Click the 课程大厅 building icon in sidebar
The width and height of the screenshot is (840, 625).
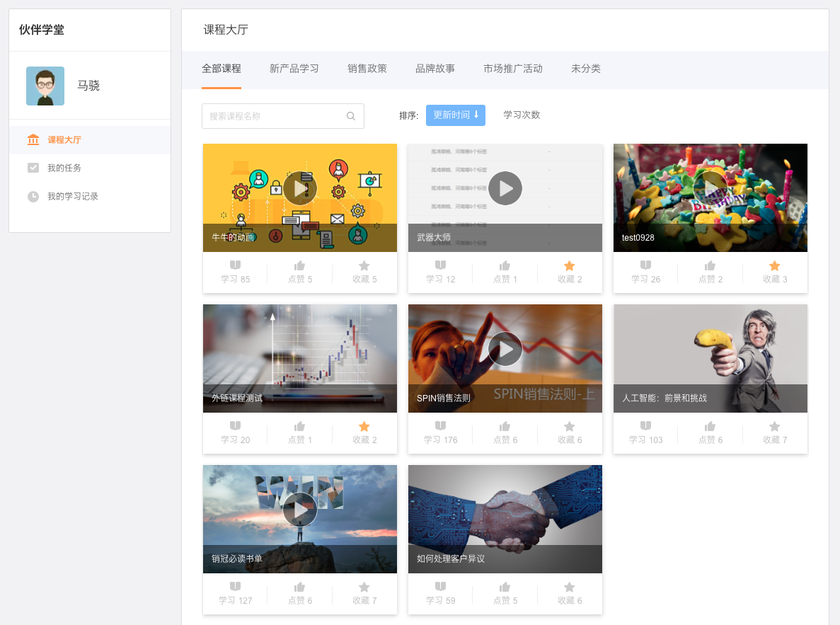33,140
